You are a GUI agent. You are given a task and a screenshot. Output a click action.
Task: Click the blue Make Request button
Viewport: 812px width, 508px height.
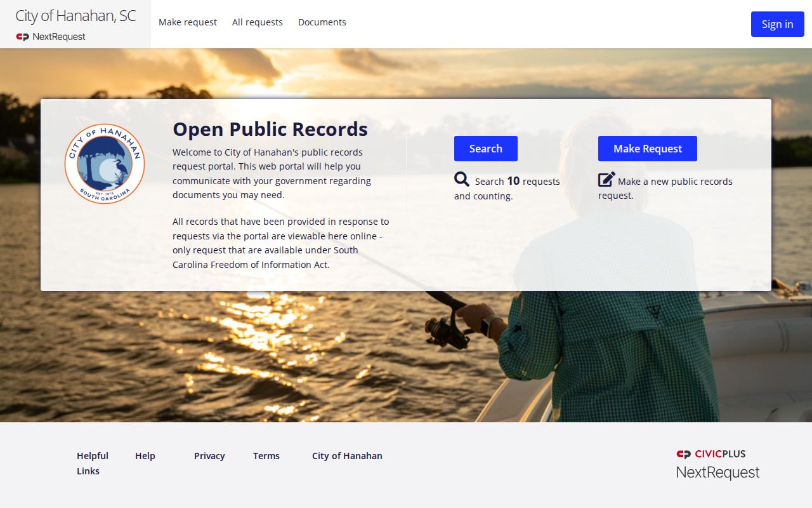(x=648, y=149)
